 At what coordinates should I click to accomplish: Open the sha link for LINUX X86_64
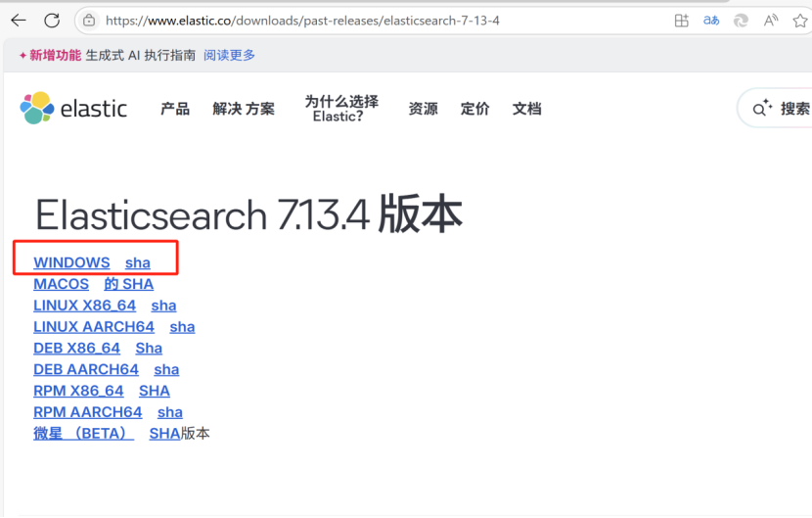[163, 306]
